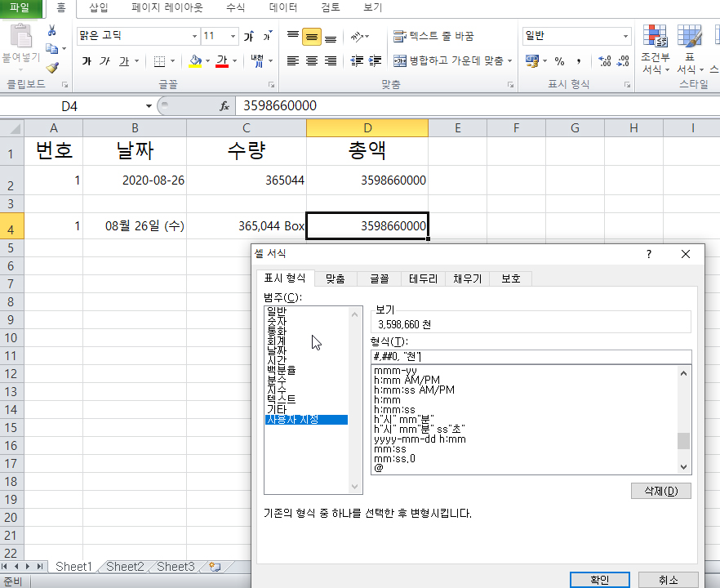Open the 파일 (File) tab
This screenshot has width=720, height=588.
[x=20, y=8]
